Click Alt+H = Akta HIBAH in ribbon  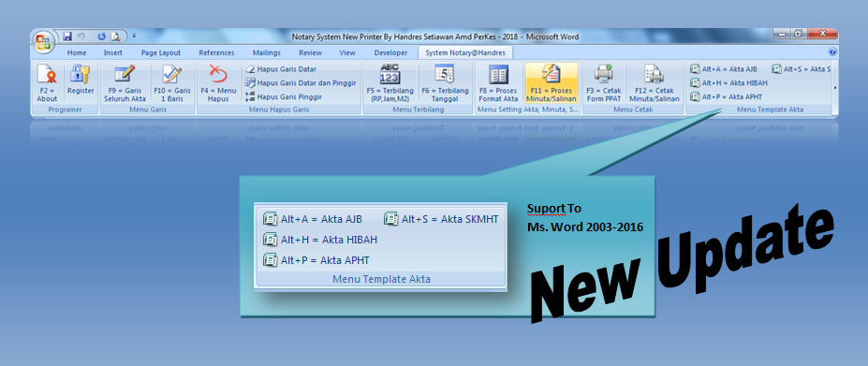pos(728,83)
